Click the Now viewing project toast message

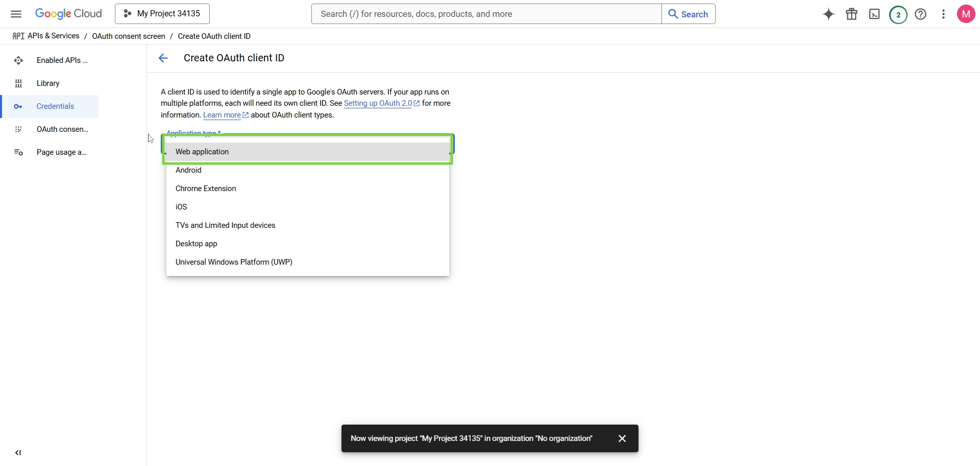click(472, 438)
